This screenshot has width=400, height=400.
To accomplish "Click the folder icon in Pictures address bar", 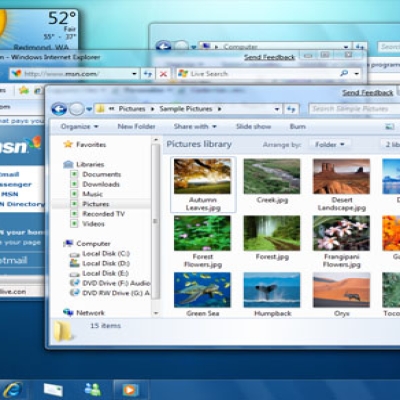I will (x=100, y=109).
